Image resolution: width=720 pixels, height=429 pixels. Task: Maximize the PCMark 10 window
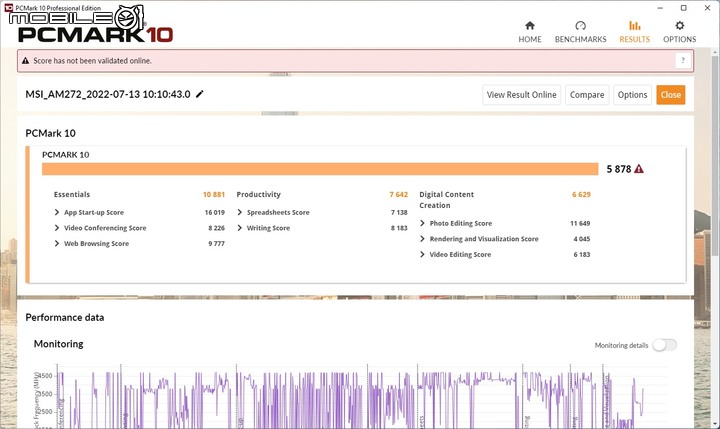coord(684,8)
